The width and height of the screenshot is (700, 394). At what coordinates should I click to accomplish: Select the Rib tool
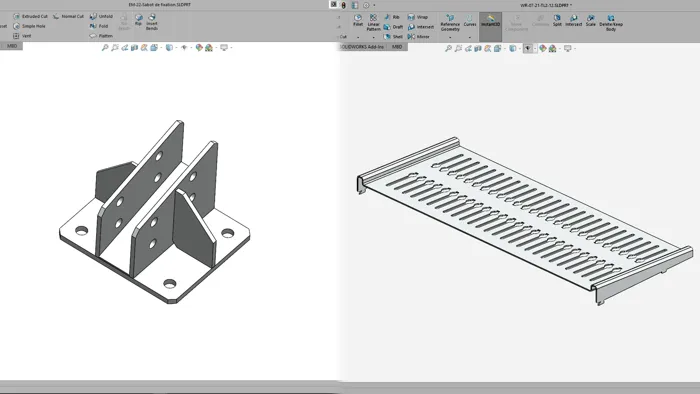point(392,17)
